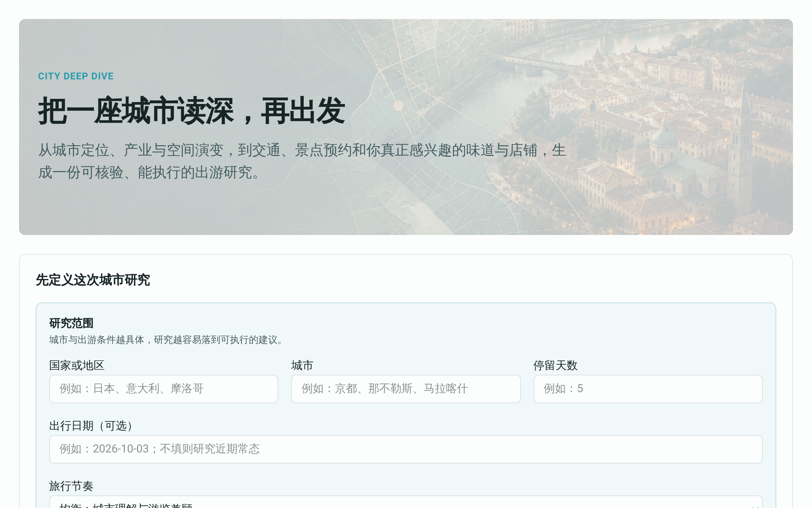Click the 先定义这次城市研究 section heading
This screenshot has height=508, width=812.
(x=93, y=280)
